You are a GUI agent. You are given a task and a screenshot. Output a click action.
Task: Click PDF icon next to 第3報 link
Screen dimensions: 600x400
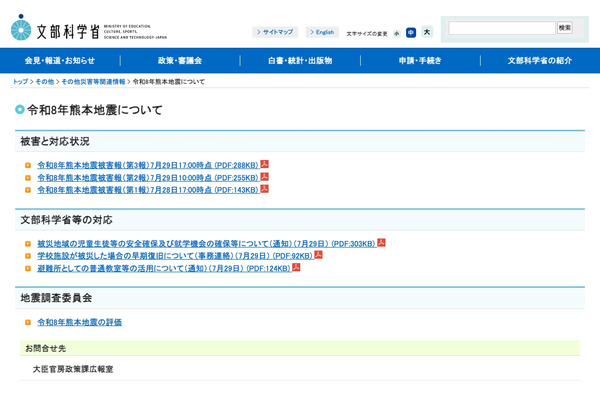pyautogui.click(x=264, y=164)
